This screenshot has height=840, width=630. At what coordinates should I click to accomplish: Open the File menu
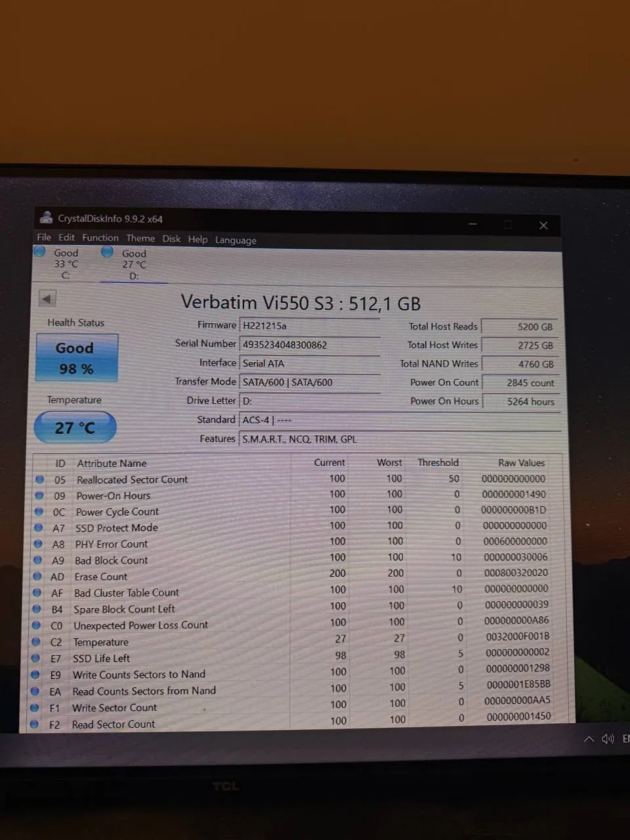[x=44, y=237]
